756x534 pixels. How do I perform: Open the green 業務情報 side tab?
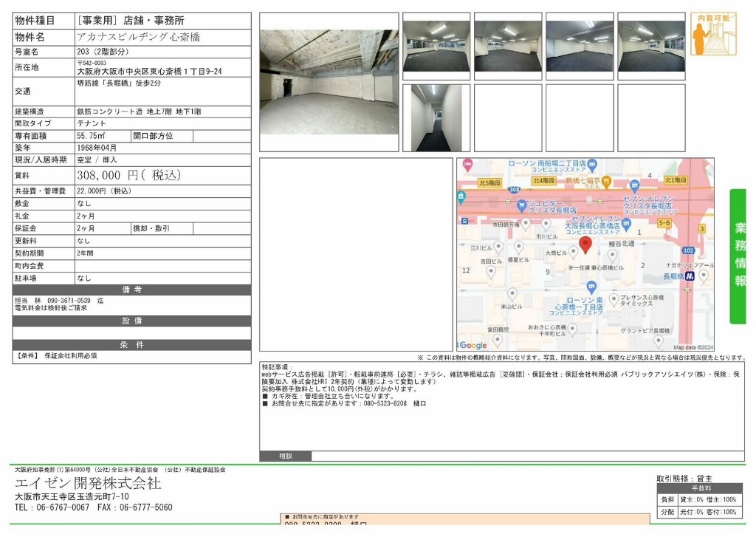738,256
